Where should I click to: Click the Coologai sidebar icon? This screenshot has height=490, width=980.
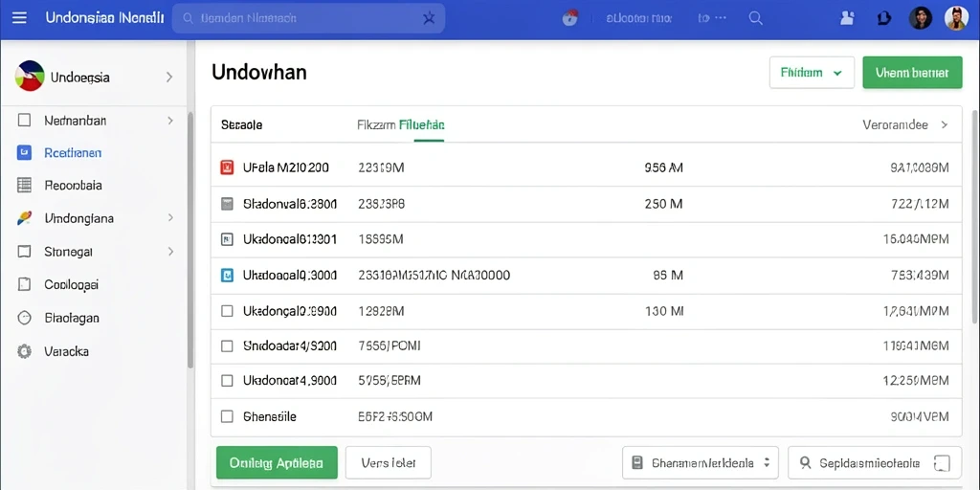24,284
